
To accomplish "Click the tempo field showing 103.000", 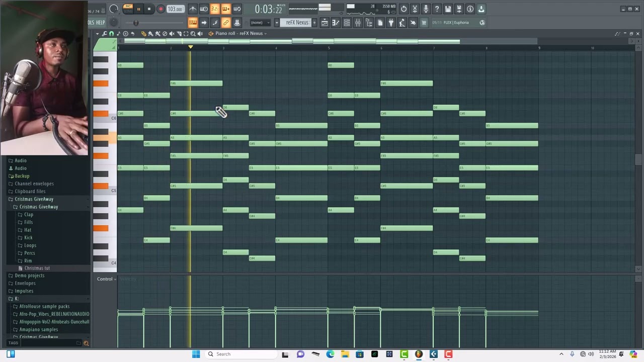I will point(176,9).
